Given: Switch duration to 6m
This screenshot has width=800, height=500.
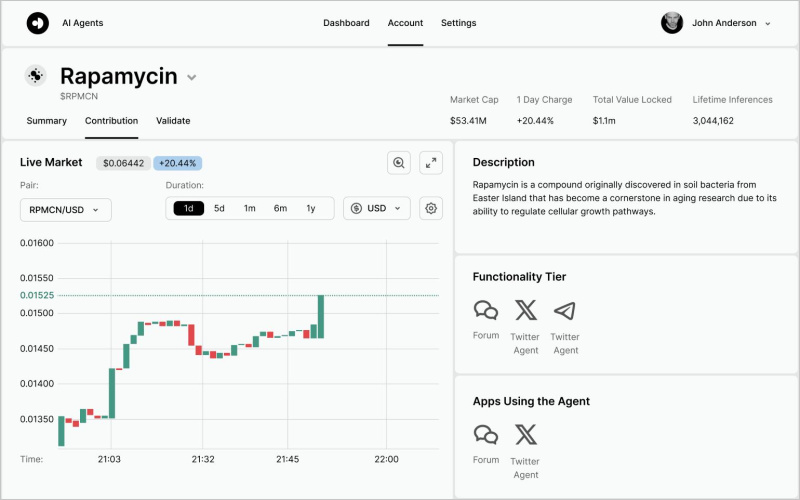Looking at the screenshot, I should tap(280, 208).
